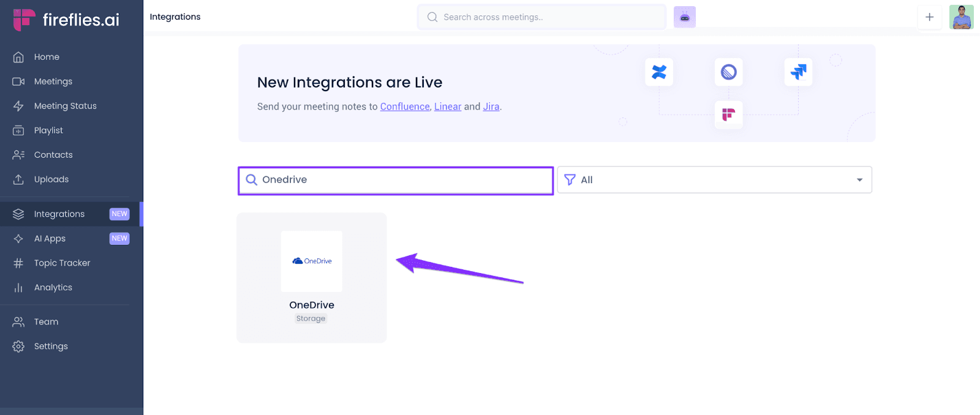Click the Settings gear icon
The height and width of the screenshot is (415, 980).
pyautogui.click(x=18, y=346)
